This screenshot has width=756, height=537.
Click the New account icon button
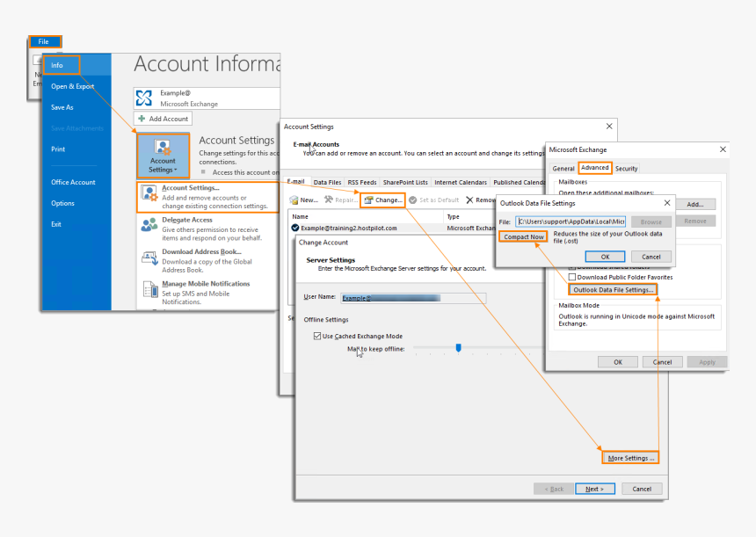pos(294,200)
